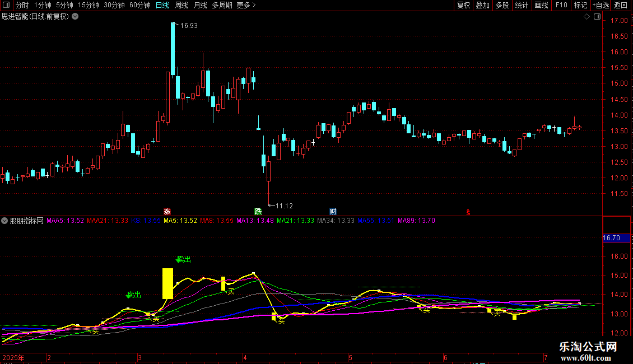Select the 15分钟 period
The height and width of the screenshot is (364, 633).
pyautogui.click(x=89, y=5)
